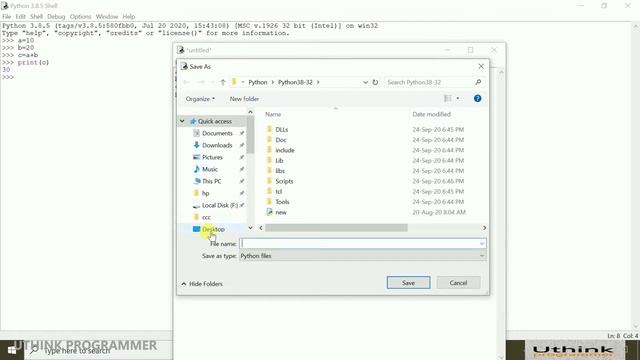Select the ccc folder in navigation pane

(206, 217)
